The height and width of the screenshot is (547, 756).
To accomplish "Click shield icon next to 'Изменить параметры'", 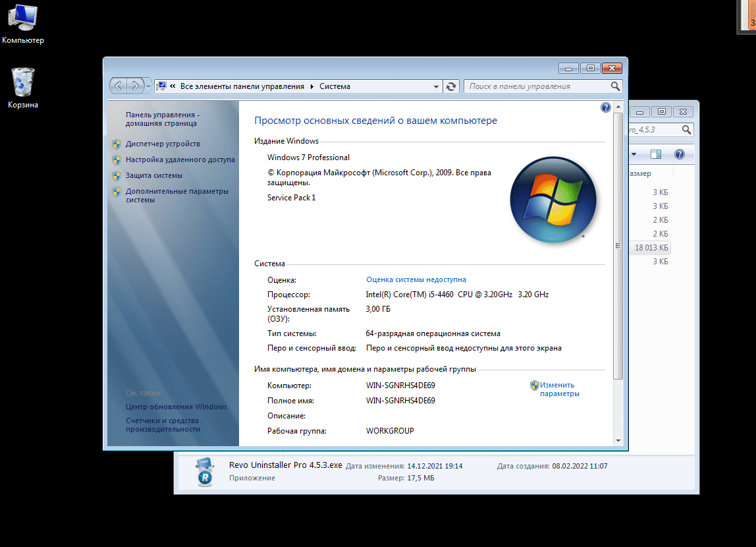I will coord(534,385).
